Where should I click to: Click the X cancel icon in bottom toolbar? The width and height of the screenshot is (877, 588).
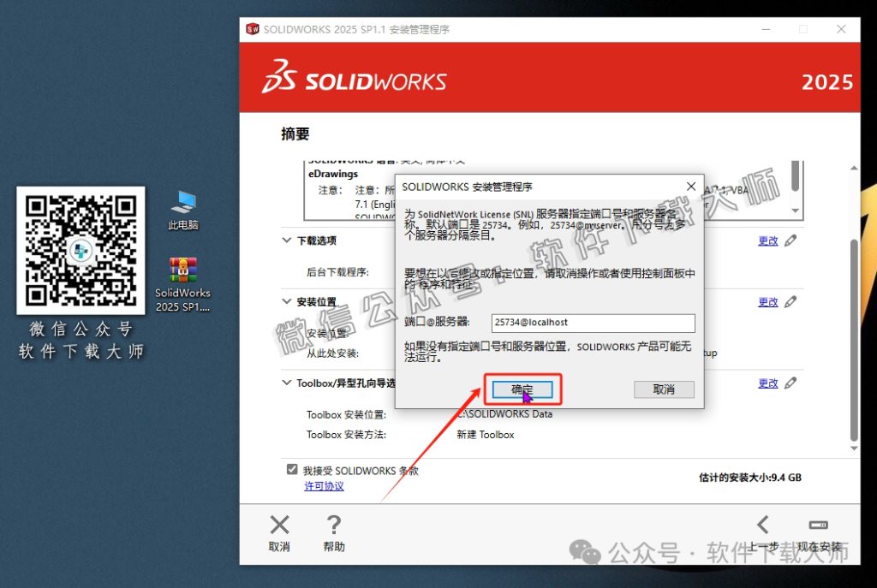[x=279, y=524]
